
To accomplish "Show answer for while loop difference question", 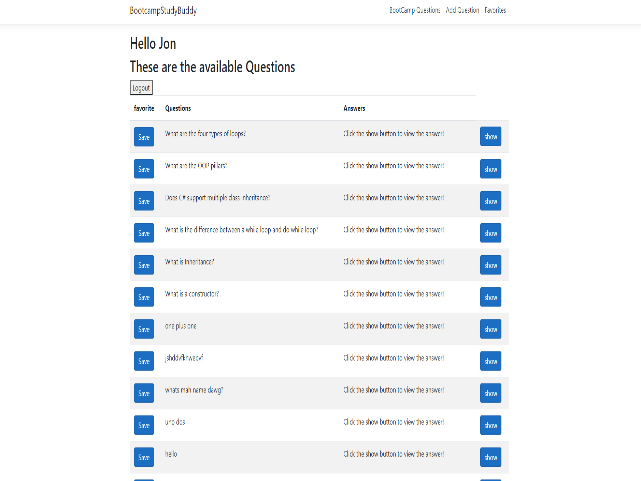I will tap(491, 233).
